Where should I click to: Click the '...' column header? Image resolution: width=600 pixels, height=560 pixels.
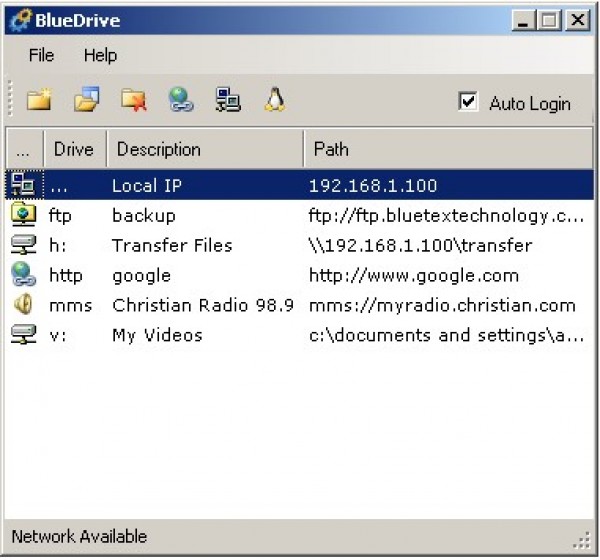[24, 149]
